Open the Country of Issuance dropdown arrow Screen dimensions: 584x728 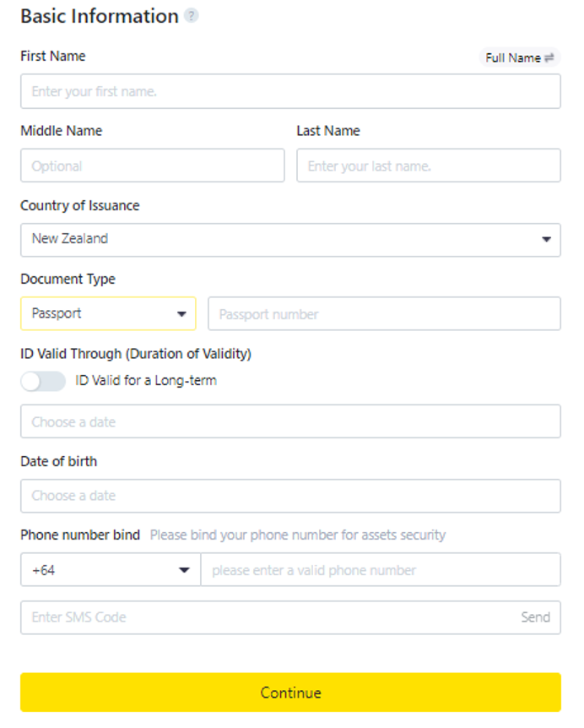pos(546,240)
